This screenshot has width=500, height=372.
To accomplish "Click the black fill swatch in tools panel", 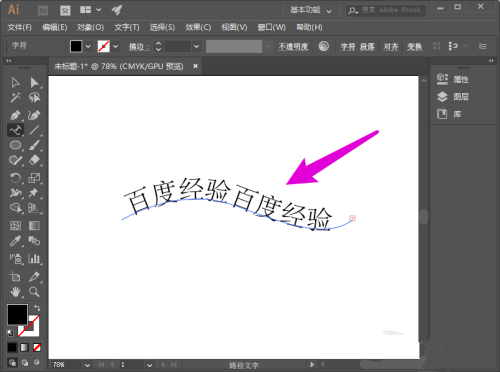I will click(17, 314).
